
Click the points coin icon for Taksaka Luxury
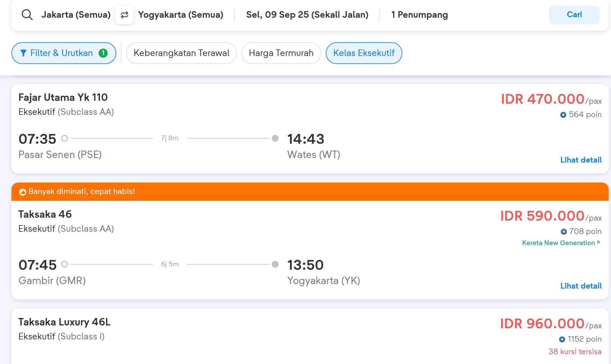[x=562, y=339]
